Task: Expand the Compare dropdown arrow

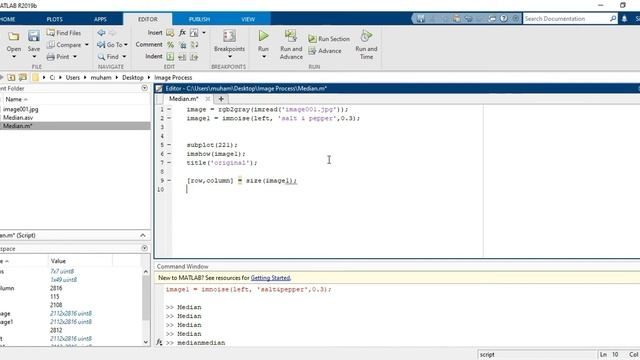Action: pos(87,45)
